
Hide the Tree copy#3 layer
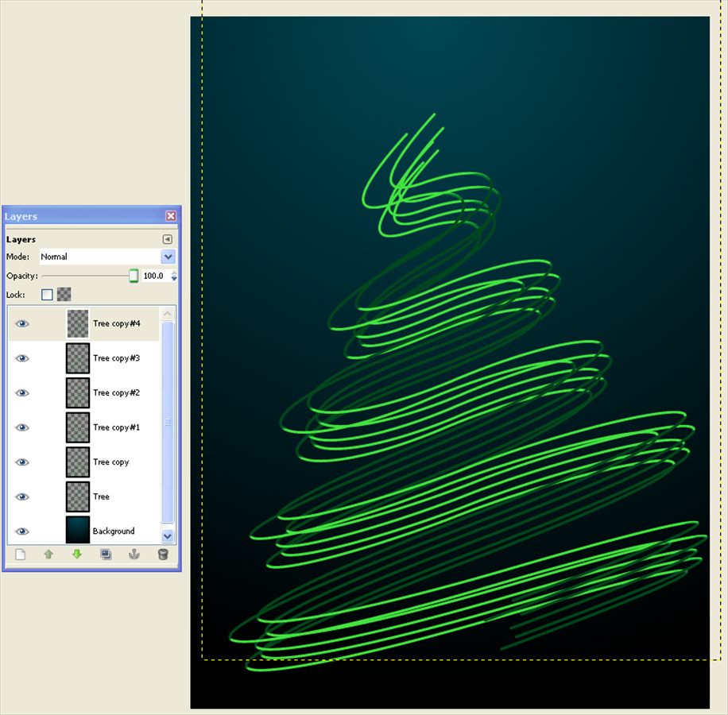21,358
